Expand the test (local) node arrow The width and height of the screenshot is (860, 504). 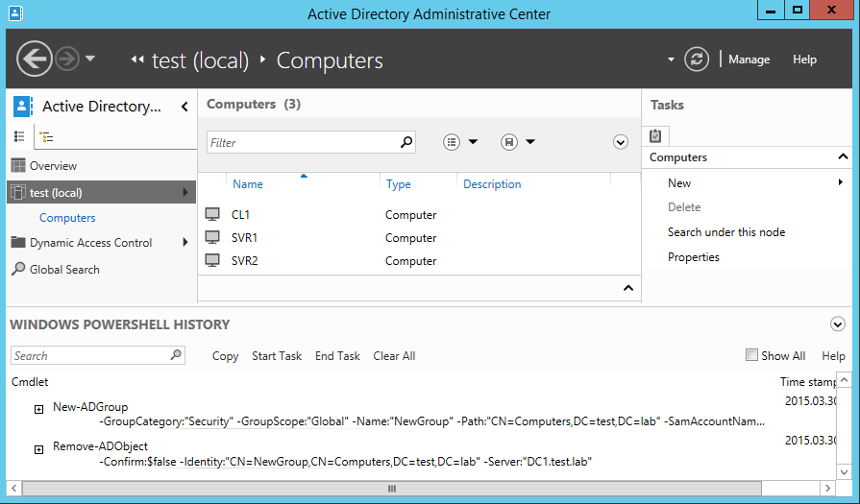point(185,192)
